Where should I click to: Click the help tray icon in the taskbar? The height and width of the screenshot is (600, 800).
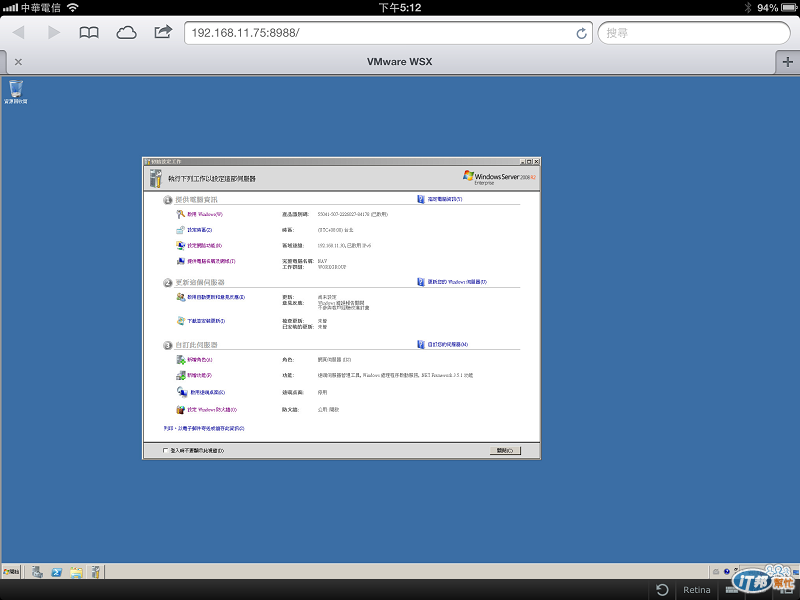[x=727, y=571]
